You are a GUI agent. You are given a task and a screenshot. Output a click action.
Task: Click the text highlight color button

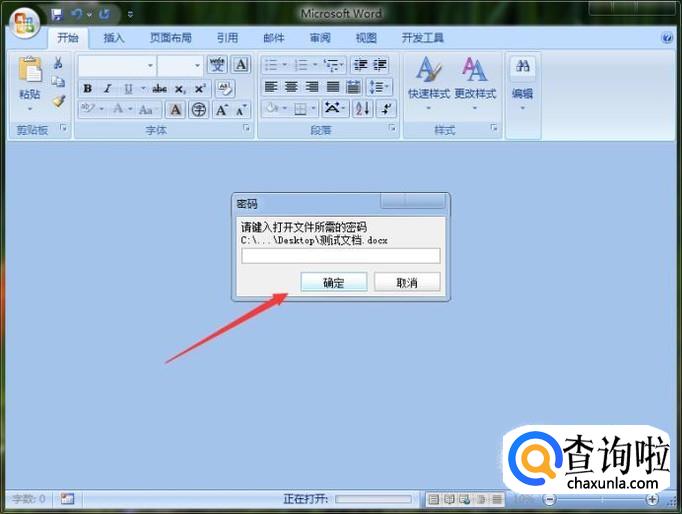(x=88, y=109)
